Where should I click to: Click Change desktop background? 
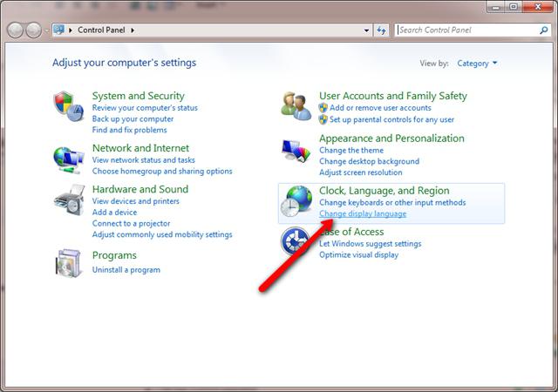click(x=369, y=161)
